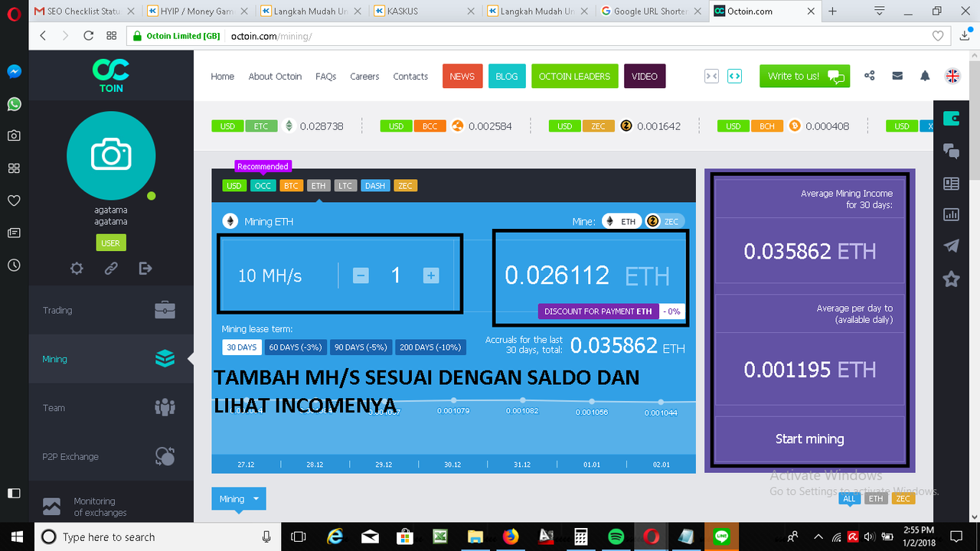Open Monitoring of exchanges in the left menu
The width and height of the screenshot is (980, 551).
(x=111, y=505)
